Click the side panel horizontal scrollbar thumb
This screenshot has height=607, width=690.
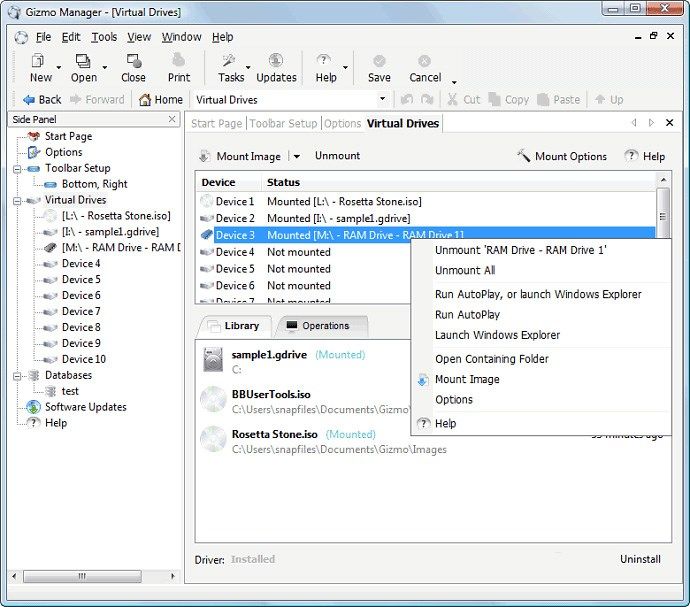tap(82, 576)
